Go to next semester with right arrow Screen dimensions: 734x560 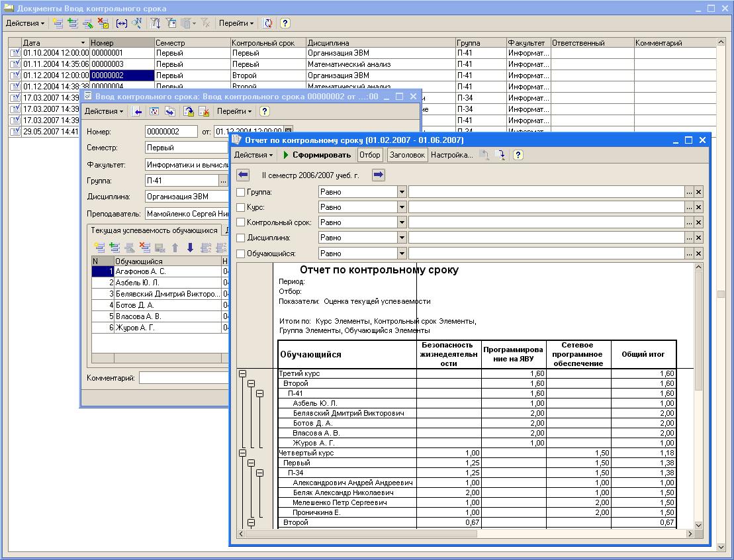coord(378,175)
